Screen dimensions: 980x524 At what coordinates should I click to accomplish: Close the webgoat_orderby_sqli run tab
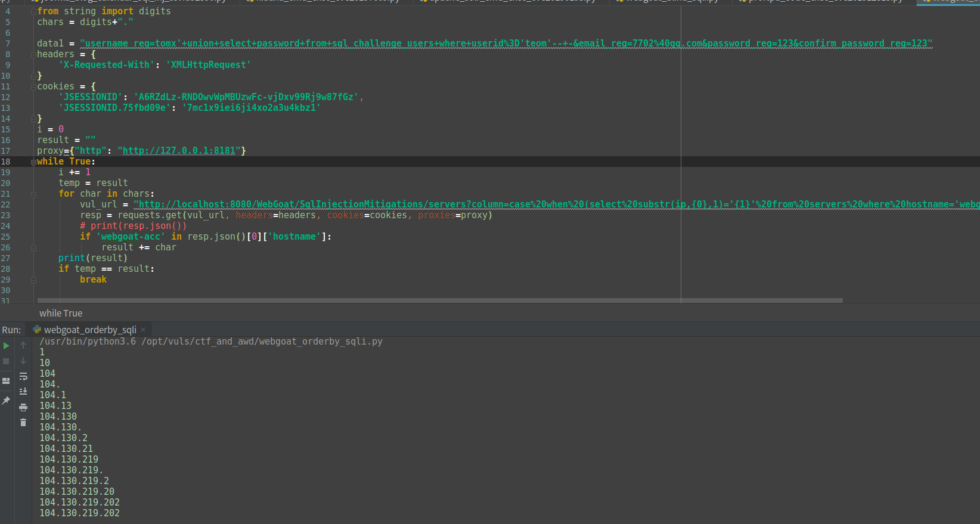(143, 330)
